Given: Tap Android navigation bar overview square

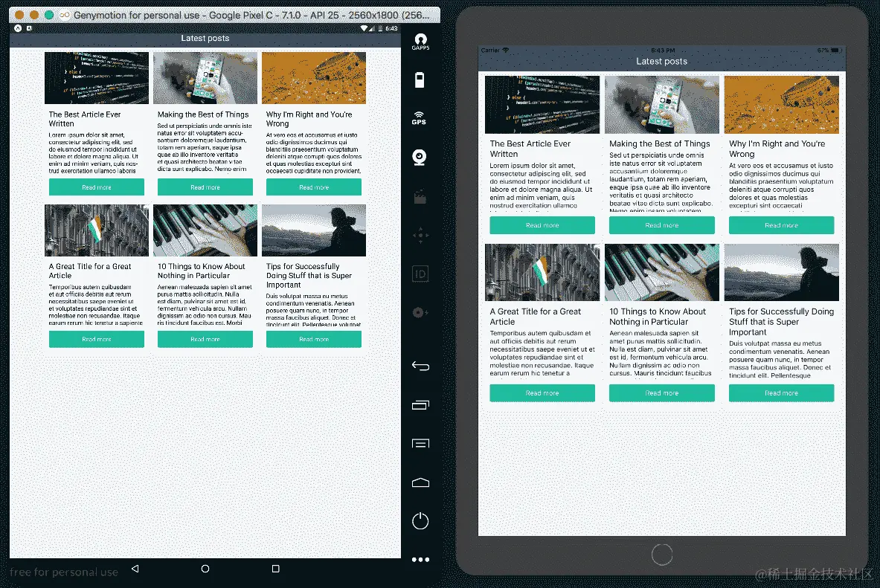Looking at the screenshot, I should pos(275,569).
